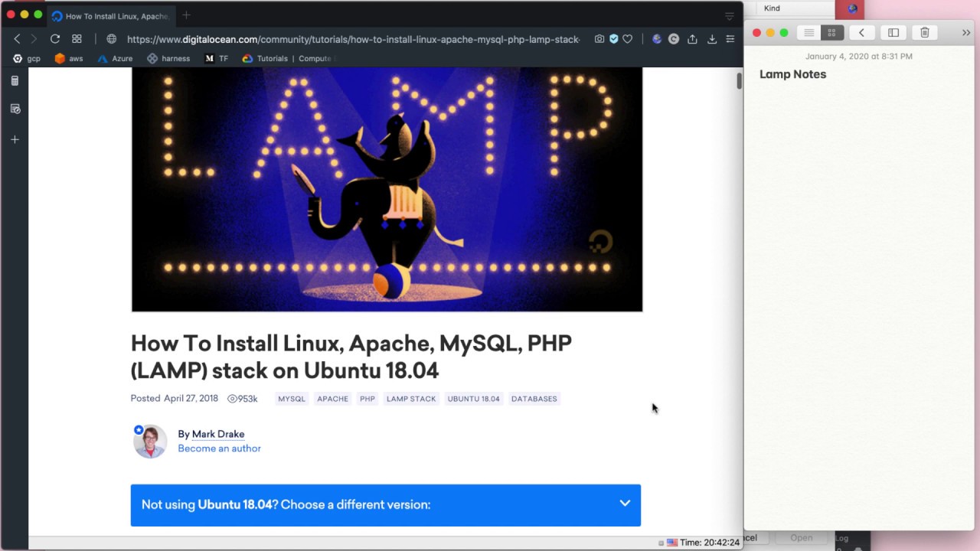Open the Azure bookmark
Image resolution: width=980 pixels, height=551 pixels.
click(x=115, y=58)
